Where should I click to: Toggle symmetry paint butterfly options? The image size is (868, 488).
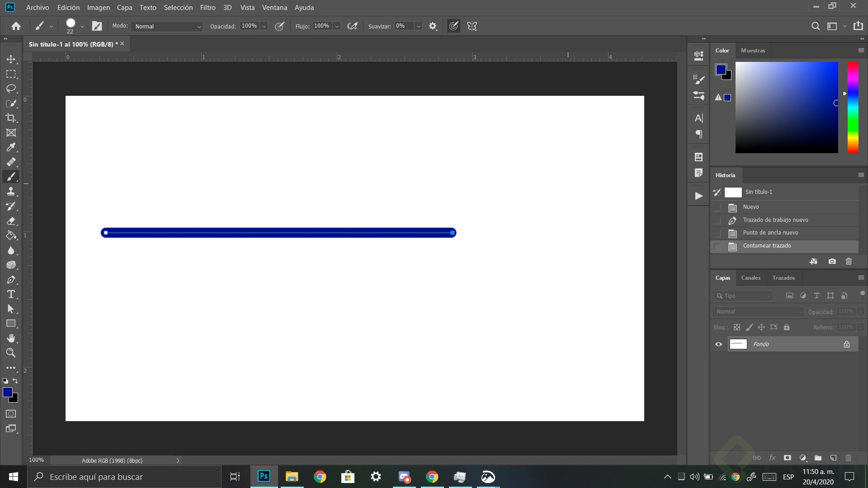pos(472,26)
